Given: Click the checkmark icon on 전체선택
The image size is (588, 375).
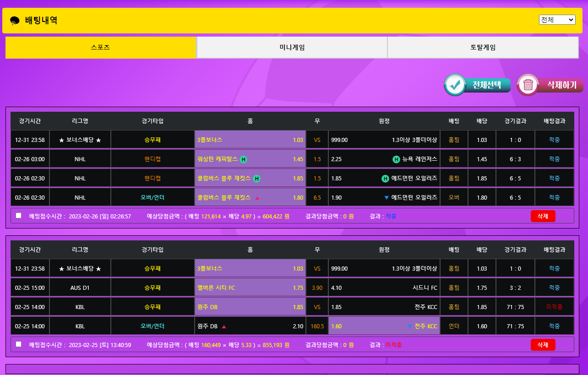Looking at the screenshot, I should point(455,85).
